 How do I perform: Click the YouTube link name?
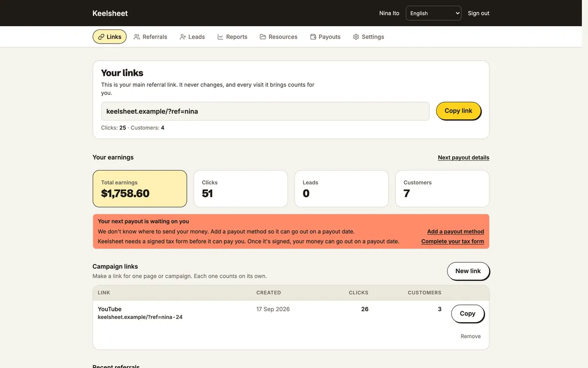coord(109,309)
